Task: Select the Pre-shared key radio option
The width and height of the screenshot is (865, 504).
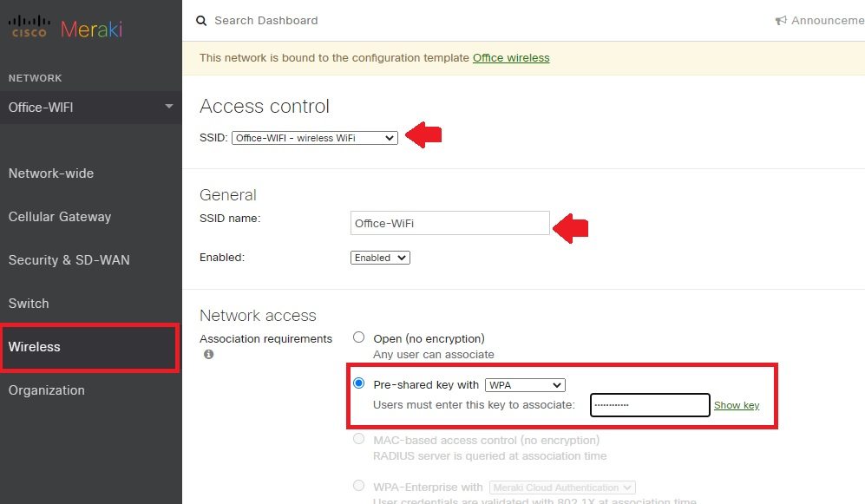Action: 359,383
